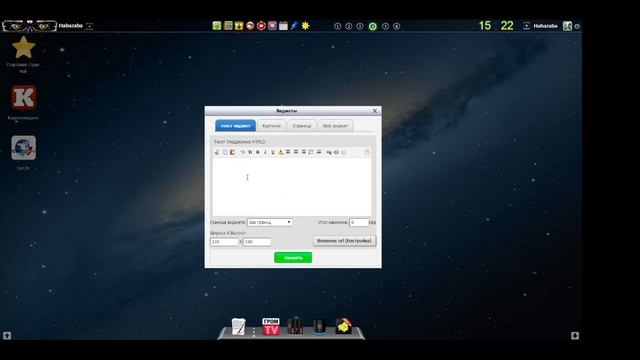Click inside the white HTML text editing area
The width and height of the screenshot is (640, 360).
(291, 187)
